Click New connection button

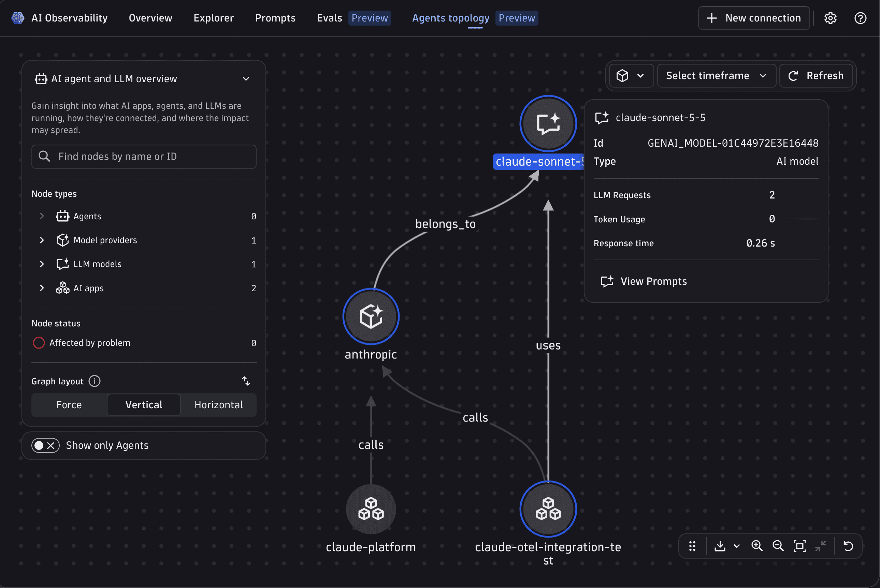[754, 18]
